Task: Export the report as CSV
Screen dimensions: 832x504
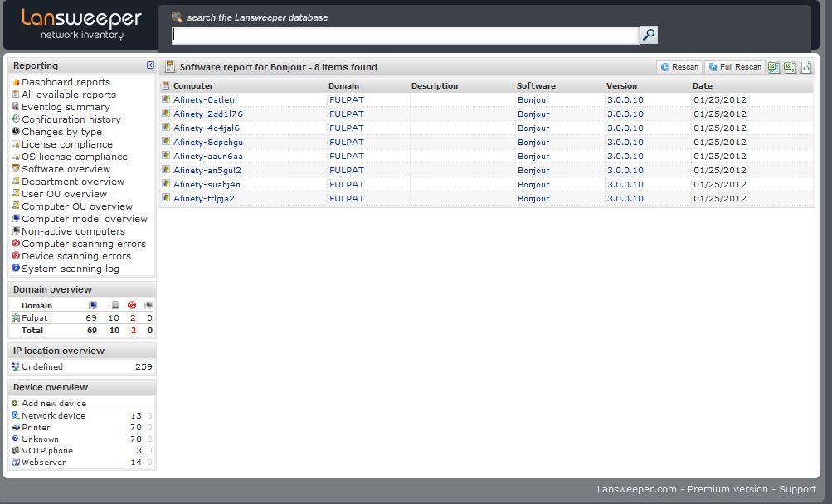Action: [x=790, y=67]
